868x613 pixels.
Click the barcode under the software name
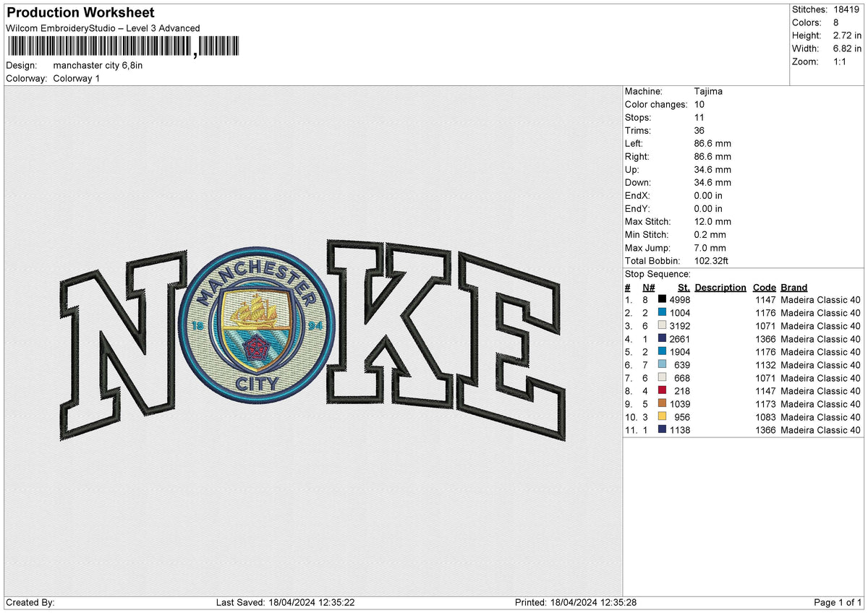[x=122, y=47]
